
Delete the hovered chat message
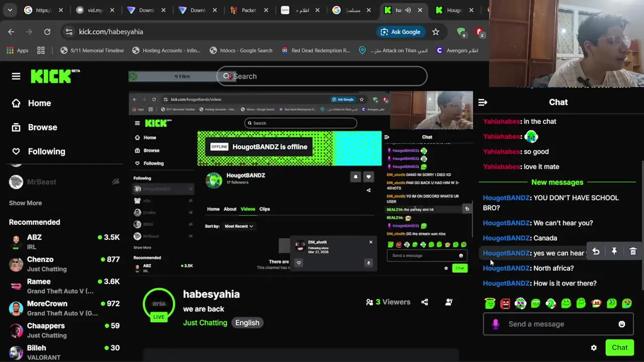click(x=633, y=251)
